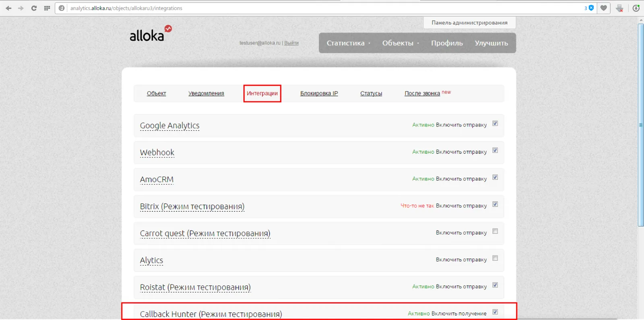Click the browser address bar URL

click(x=126, y=8)
